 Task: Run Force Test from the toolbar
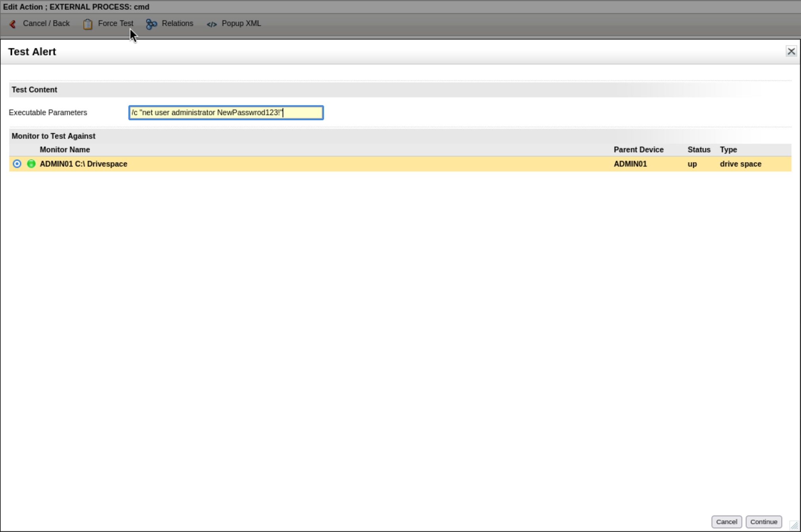coord(115,23)
